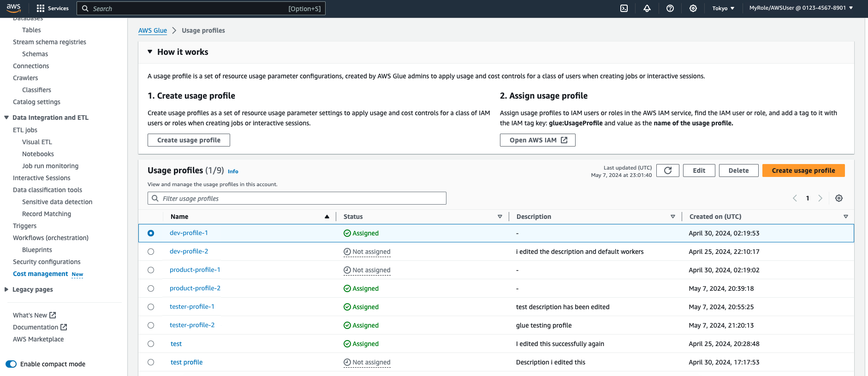
Task: Click the AWS logo home icon
Action: [x=14, y=8]
